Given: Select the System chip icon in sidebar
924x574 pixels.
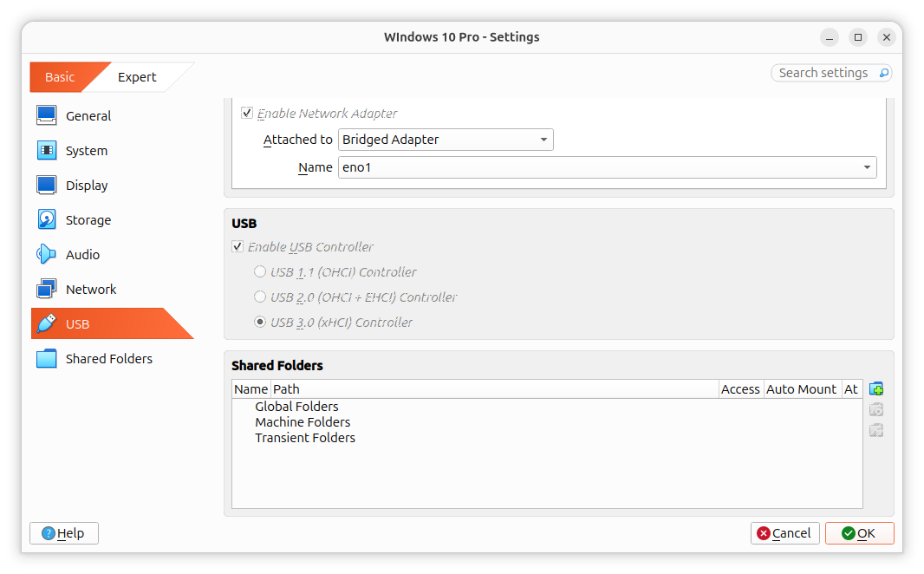Looking at the screenshot, I should coord(46,150).
